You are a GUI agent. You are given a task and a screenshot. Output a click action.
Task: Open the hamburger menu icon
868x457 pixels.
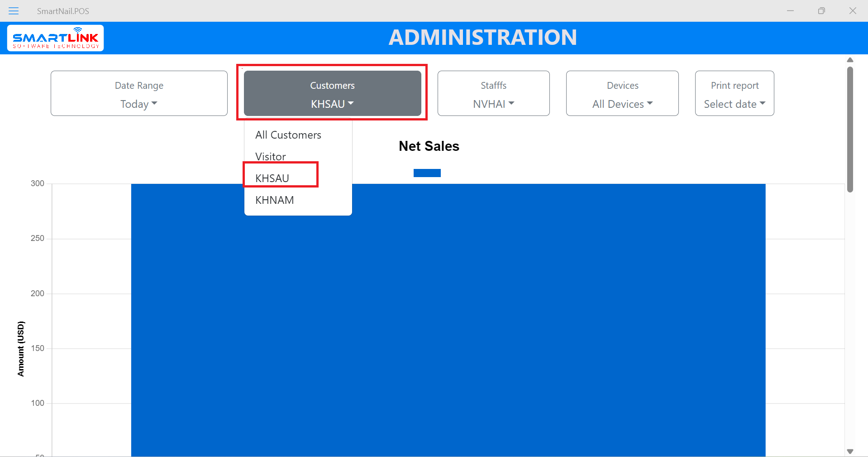[14, 11]
